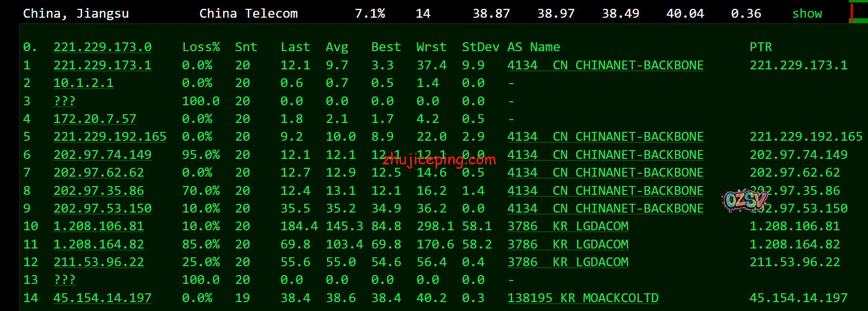Open IP link 221.229.173.0
The image size is (868, 311).
click(102, 47)
